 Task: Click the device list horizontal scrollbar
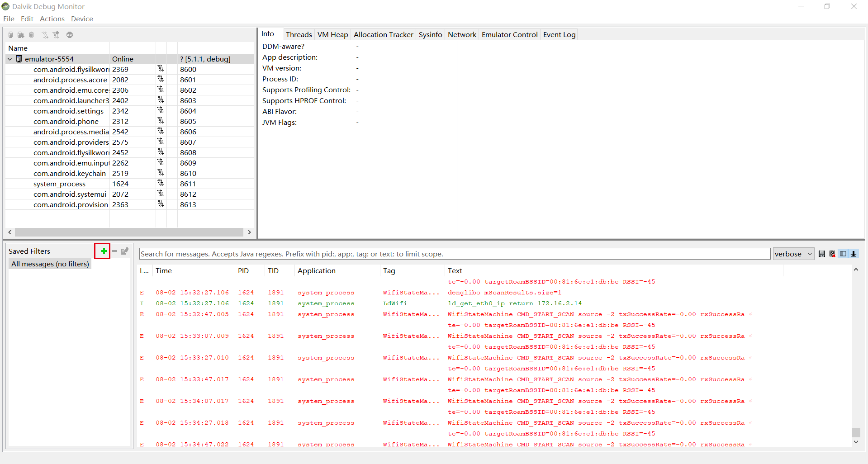coord(129,232)
